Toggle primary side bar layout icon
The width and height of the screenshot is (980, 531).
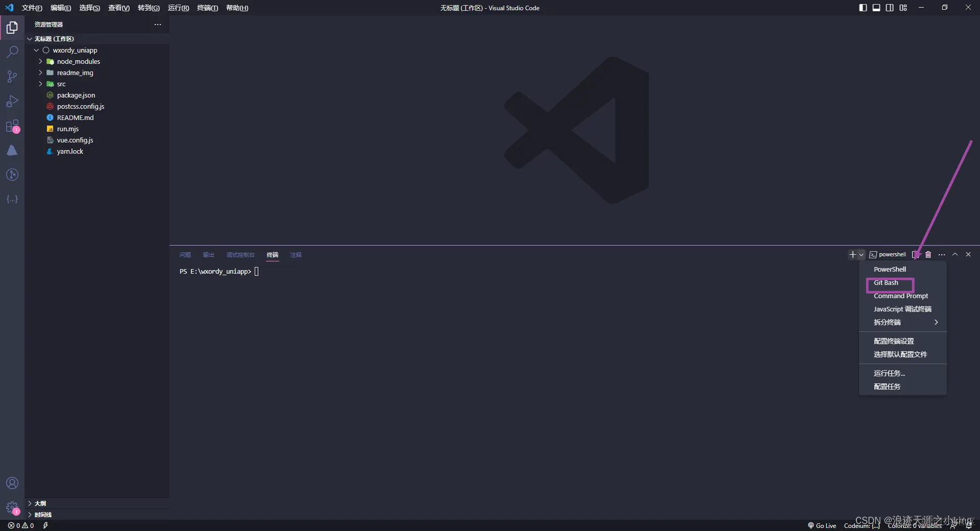(x=863, y=8)
